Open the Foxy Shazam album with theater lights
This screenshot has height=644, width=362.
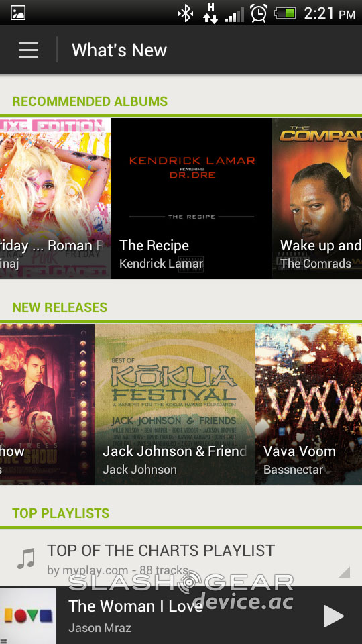pyautogui.click(x=47, y=405)
